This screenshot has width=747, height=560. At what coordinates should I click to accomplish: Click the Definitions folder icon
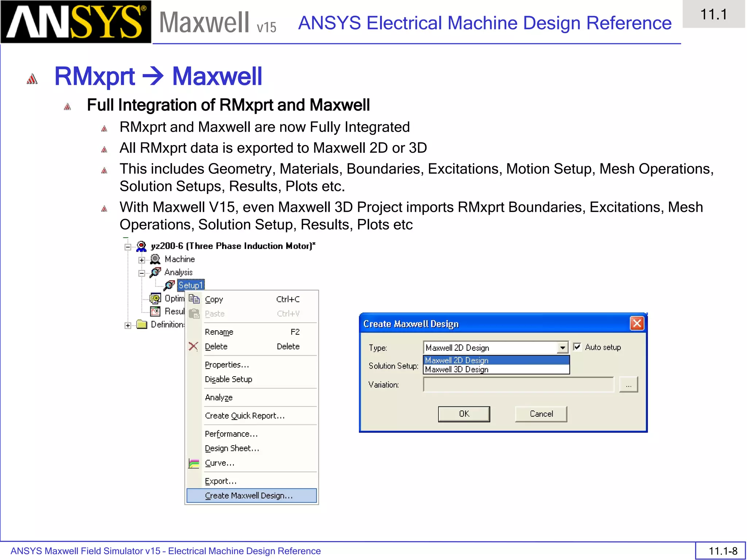pos(142,324)
